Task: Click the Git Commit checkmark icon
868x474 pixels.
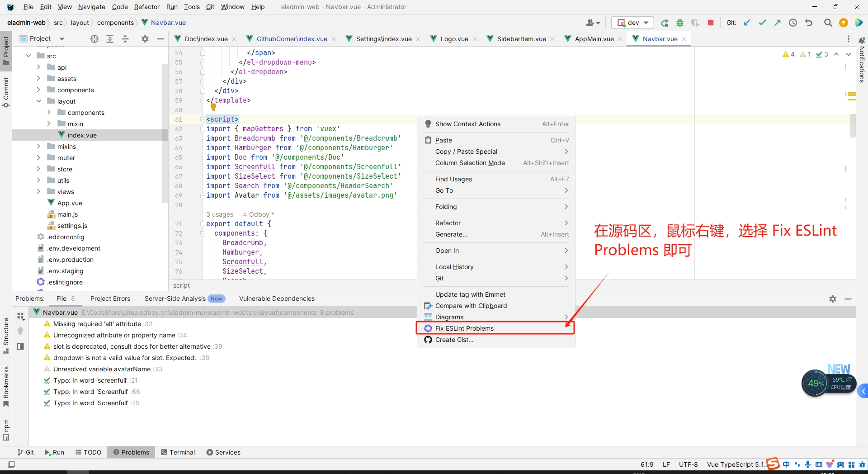Action: click(x=762, y=23)
